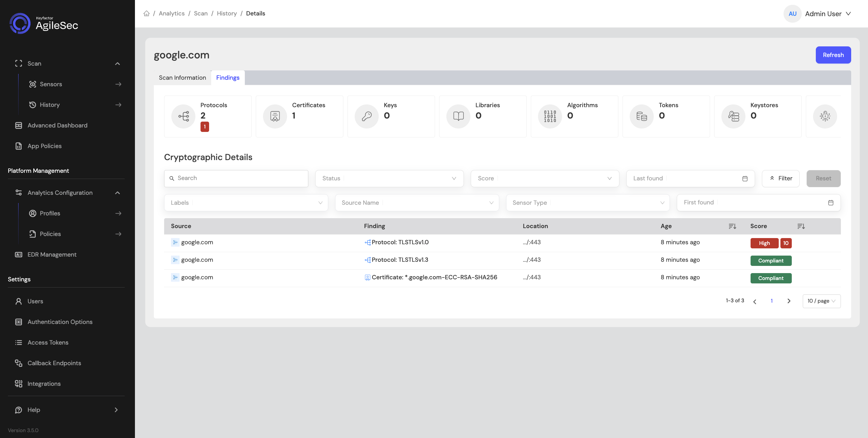The width and height of the screenshot is (868, 438).
Task: Click the Last found calendar icon
Action: (745, 179)
